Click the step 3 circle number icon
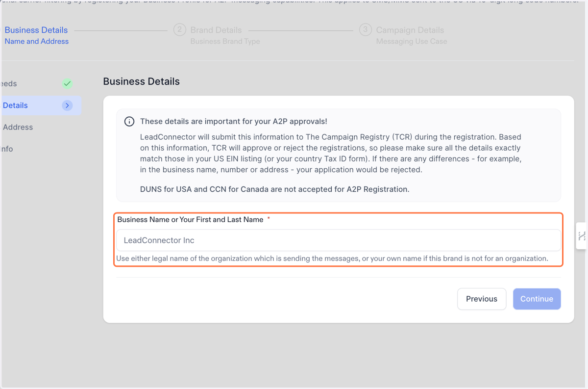This screenshot has height=389, width=588. tap(365, 30)
